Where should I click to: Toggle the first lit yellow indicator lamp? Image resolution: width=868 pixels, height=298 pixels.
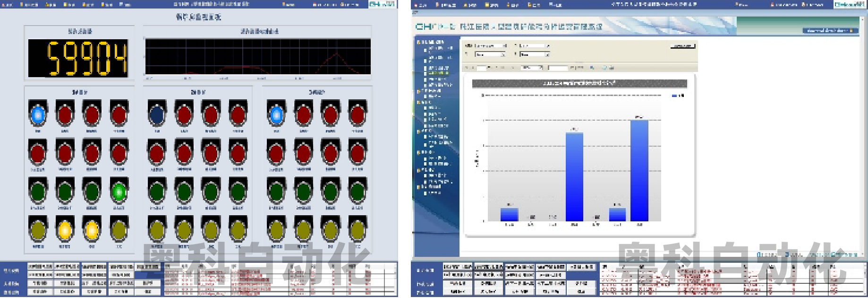[x=65, y=230]
